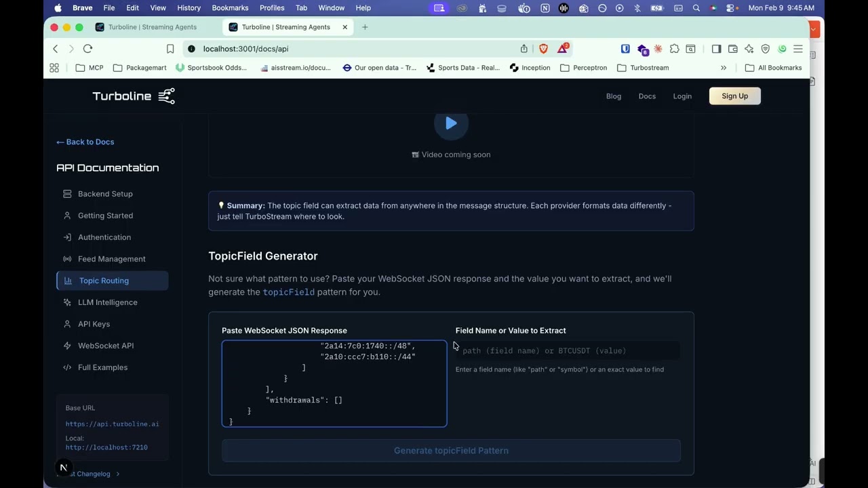Click the Bluetooth icon in menu bar

637,8
